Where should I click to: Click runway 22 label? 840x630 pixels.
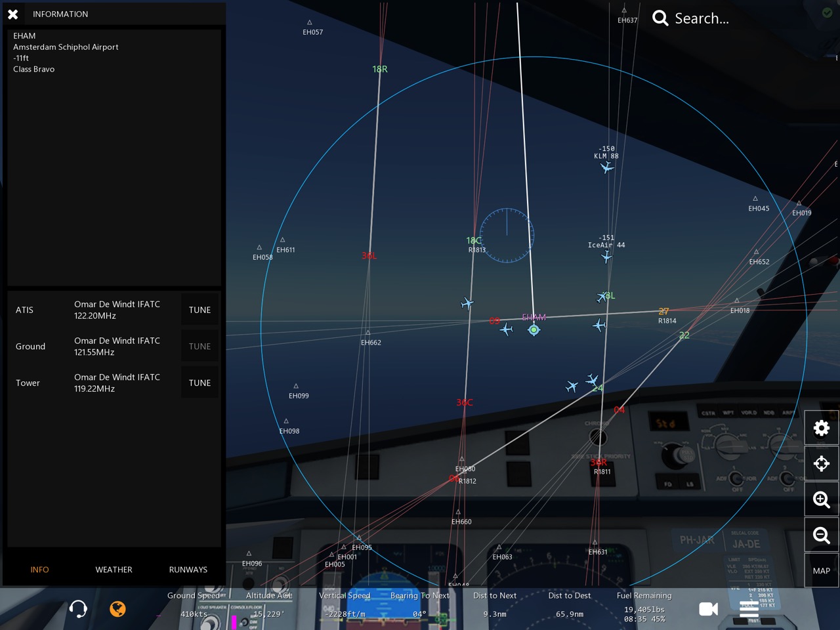684,335
